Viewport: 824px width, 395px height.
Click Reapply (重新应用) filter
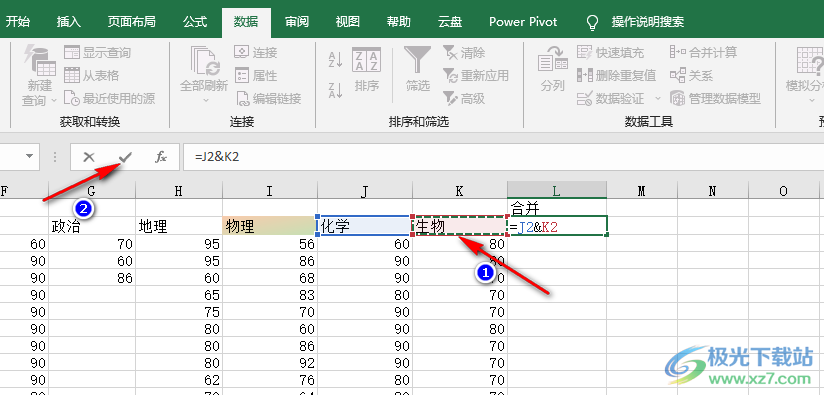(x=476, y=76)
